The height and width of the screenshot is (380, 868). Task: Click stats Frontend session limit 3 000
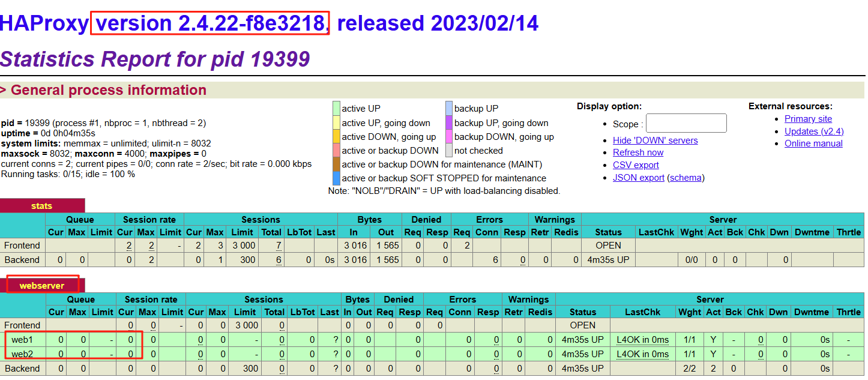243,246
